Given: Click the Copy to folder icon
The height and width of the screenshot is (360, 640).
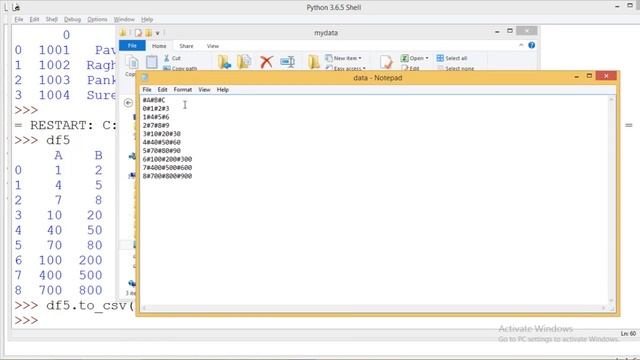Looking at the screenshot, I should 244,62.
